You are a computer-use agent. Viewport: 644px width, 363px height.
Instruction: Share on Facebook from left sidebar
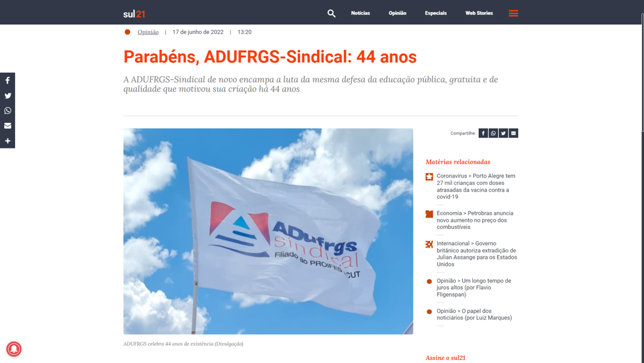tap(7, 81)
